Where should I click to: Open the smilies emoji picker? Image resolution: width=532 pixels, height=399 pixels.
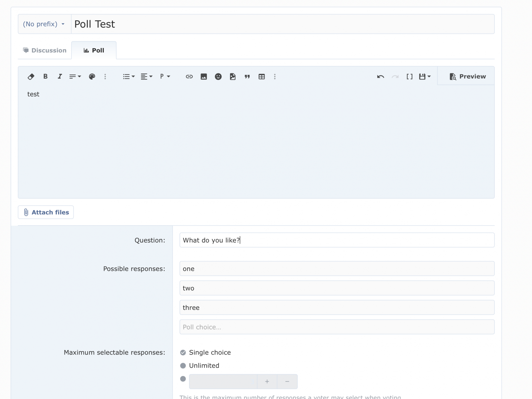[218, 77]
